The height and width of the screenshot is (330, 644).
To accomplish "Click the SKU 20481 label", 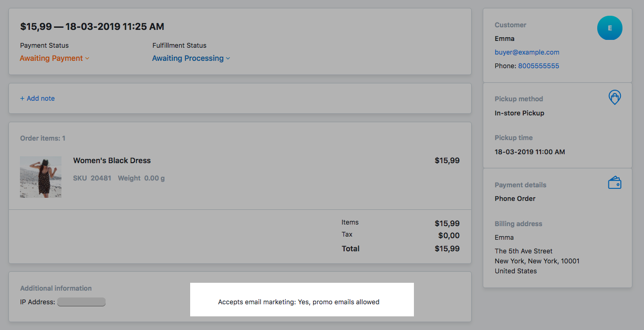I will click(92, 178).
